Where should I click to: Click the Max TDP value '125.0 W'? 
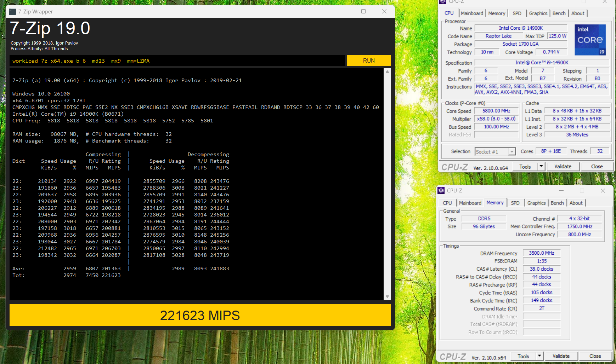tap(557, 36)
